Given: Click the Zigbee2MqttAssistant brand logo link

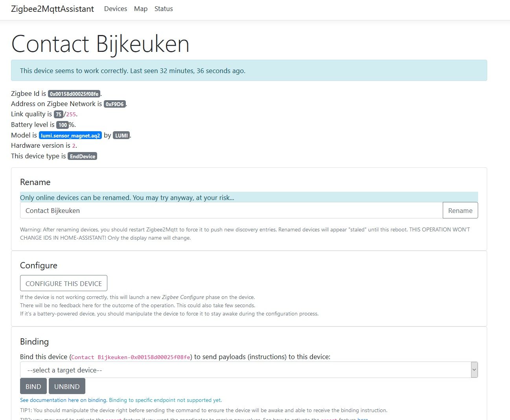Looking at the screenshot, I should pyautogui.click(x=52, y=9).
